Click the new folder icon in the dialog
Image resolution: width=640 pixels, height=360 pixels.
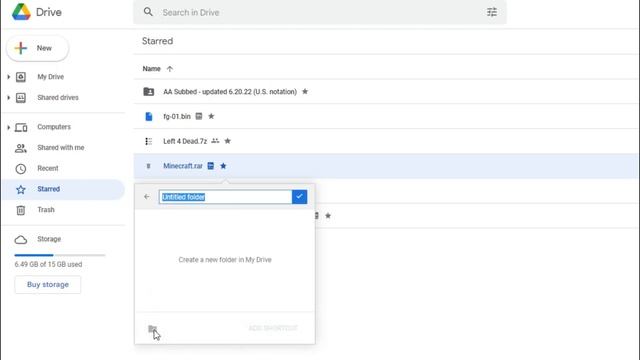click(x=152, y=329)
